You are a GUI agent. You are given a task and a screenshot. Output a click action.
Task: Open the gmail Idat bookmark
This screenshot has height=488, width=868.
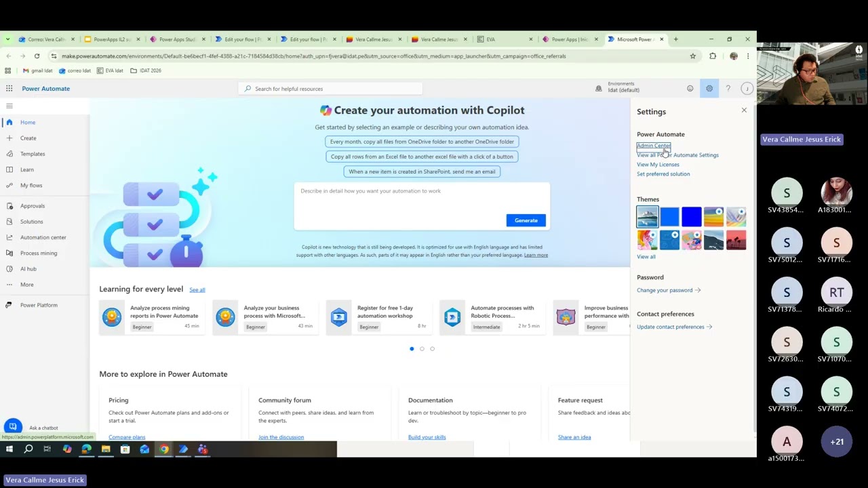[x=37, y=70]
